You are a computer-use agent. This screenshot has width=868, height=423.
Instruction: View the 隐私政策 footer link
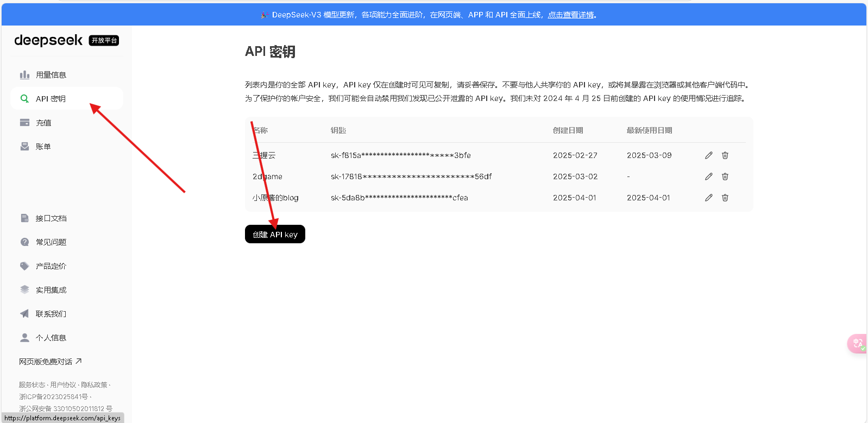click(x=94, y=385)
